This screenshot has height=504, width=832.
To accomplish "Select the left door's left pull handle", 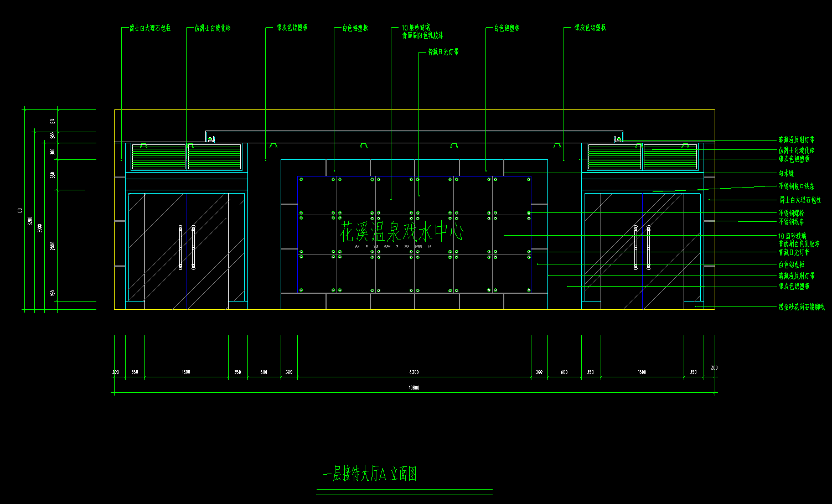I will 180,247.
